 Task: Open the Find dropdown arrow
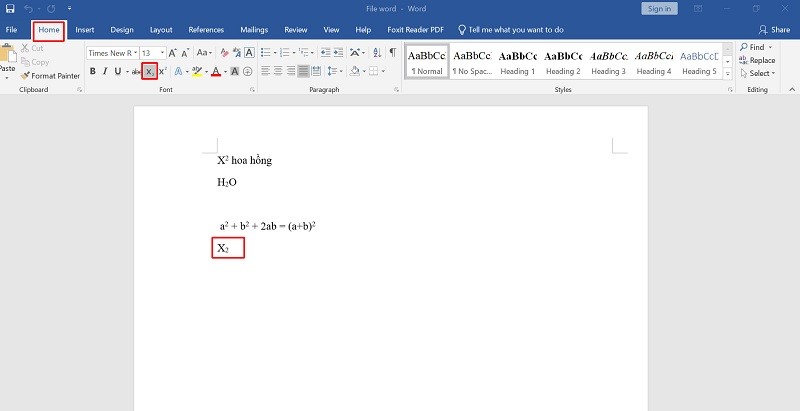[x=770, y=47]
